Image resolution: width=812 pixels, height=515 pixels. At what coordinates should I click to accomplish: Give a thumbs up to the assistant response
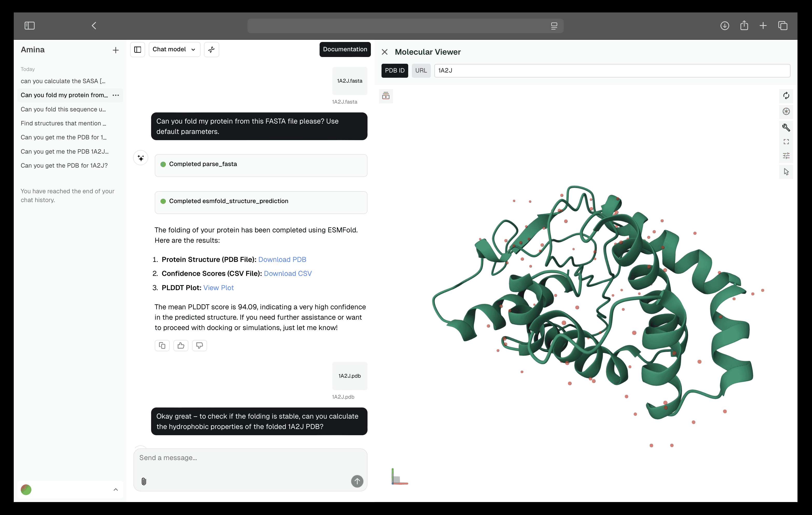pyautogui.click(x=181, y=346)
